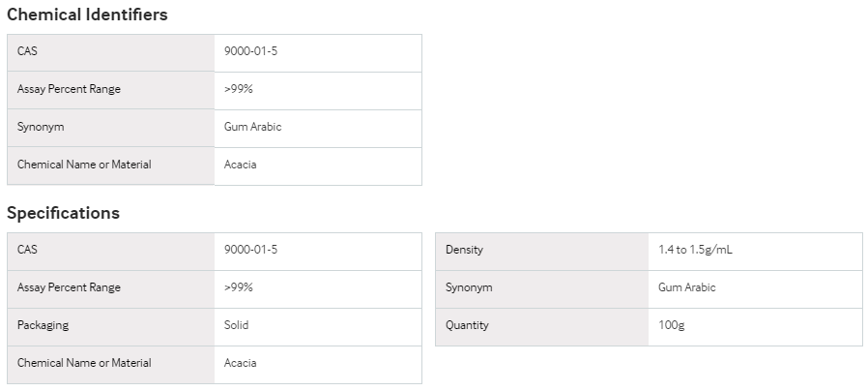Click CAS value 9000-01-5 in Specifications

click(250, 250)
